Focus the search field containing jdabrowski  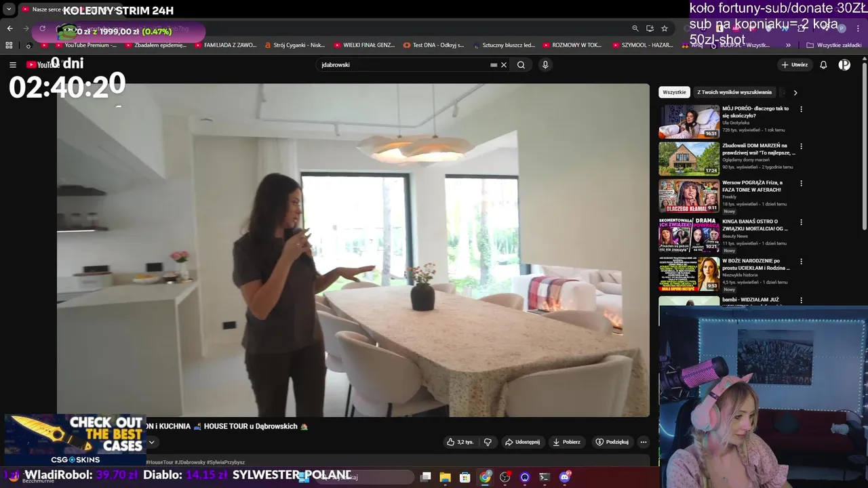[403, 65]
